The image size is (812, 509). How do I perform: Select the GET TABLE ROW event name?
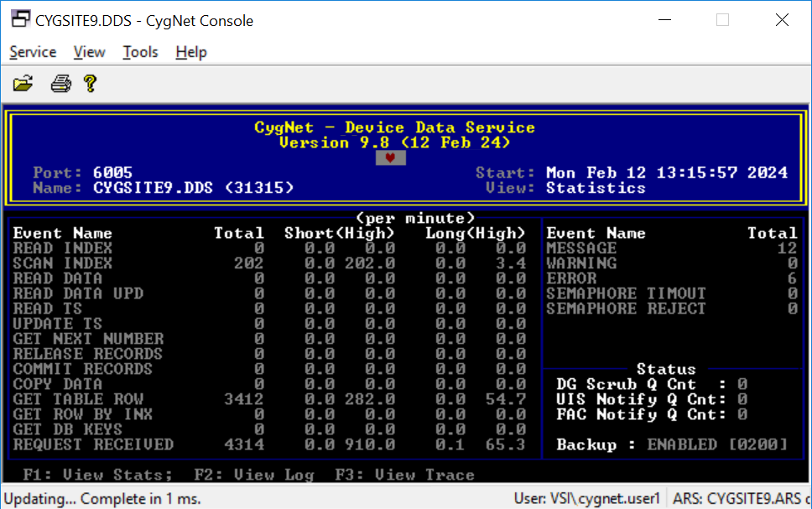click(78, 399)
